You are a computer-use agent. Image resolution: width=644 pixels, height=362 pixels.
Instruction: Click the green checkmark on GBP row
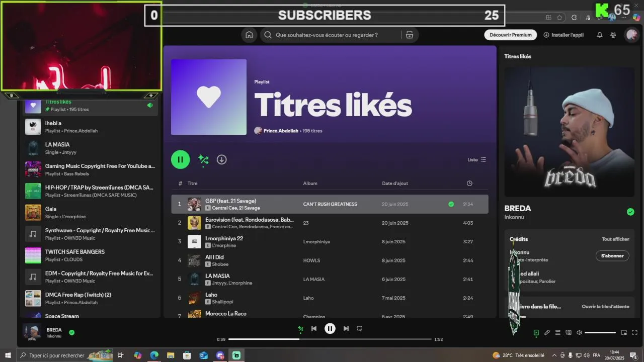point(451,204)
